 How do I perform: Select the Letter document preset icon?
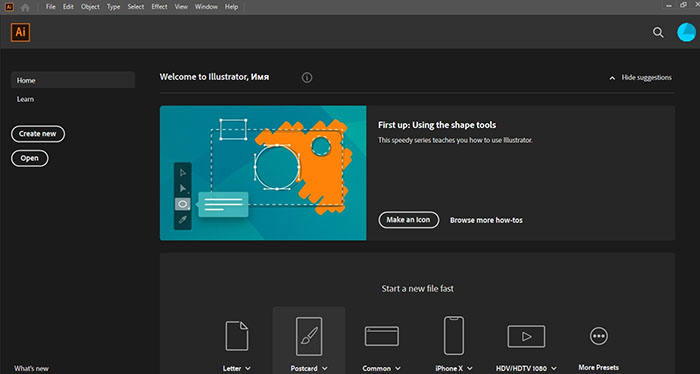pyautogui.click(x=237, y=336)
